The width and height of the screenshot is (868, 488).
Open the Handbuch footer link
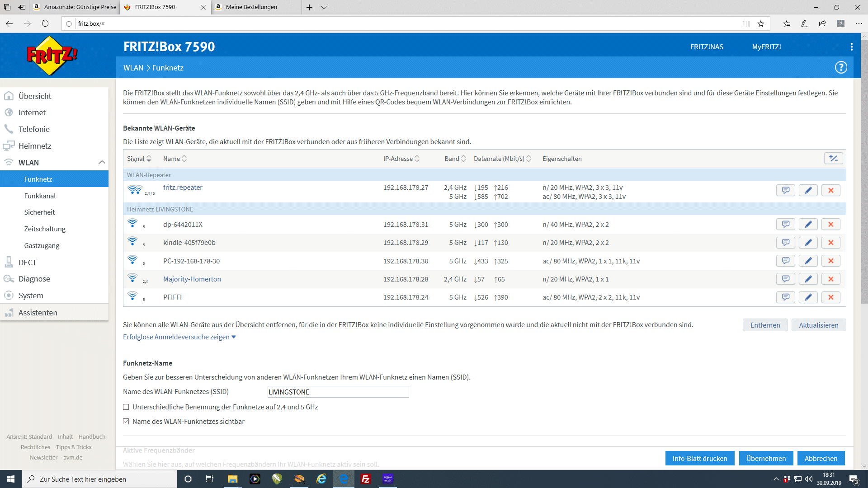point(92,436)
